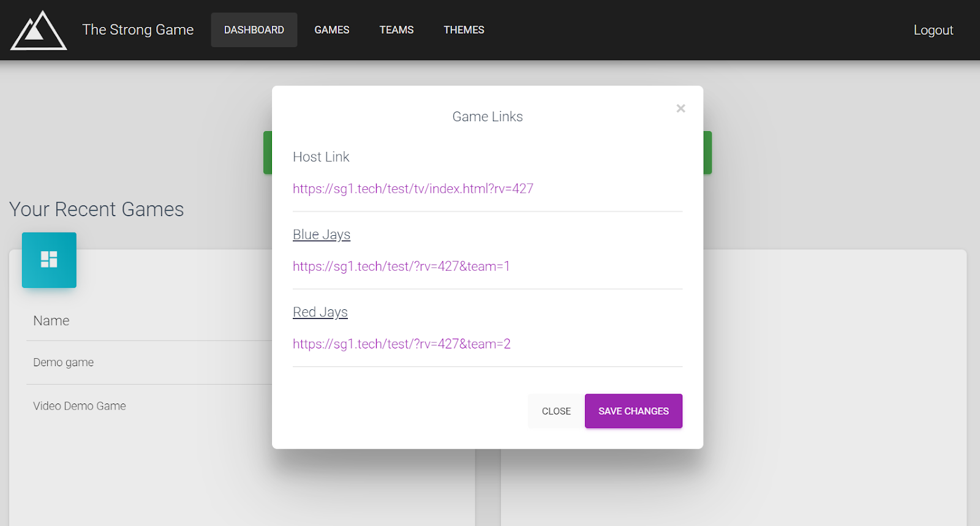Open the Dashboard nav tab
Image resolution: width=980 pixels, height=526 pixels.
(254, 30)
